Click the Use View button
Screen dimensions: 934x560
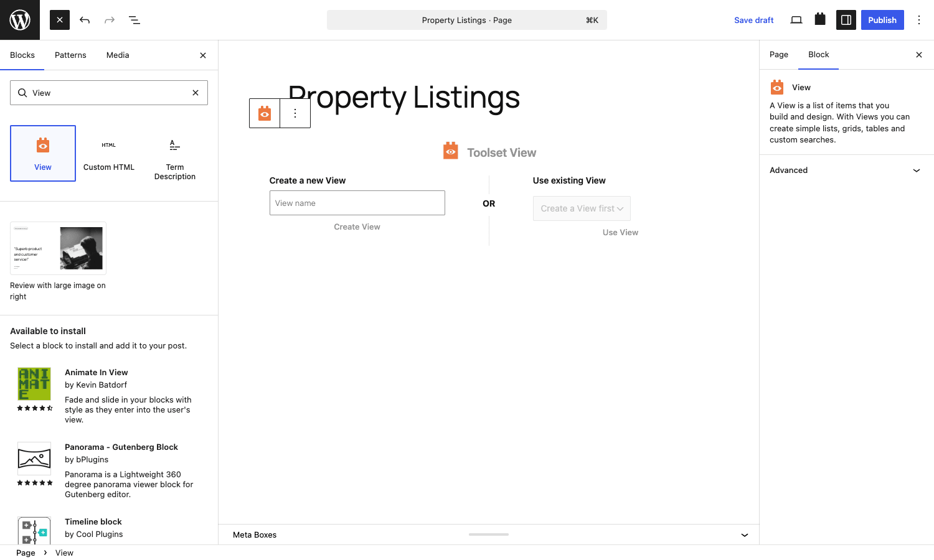tap(620, 233)
